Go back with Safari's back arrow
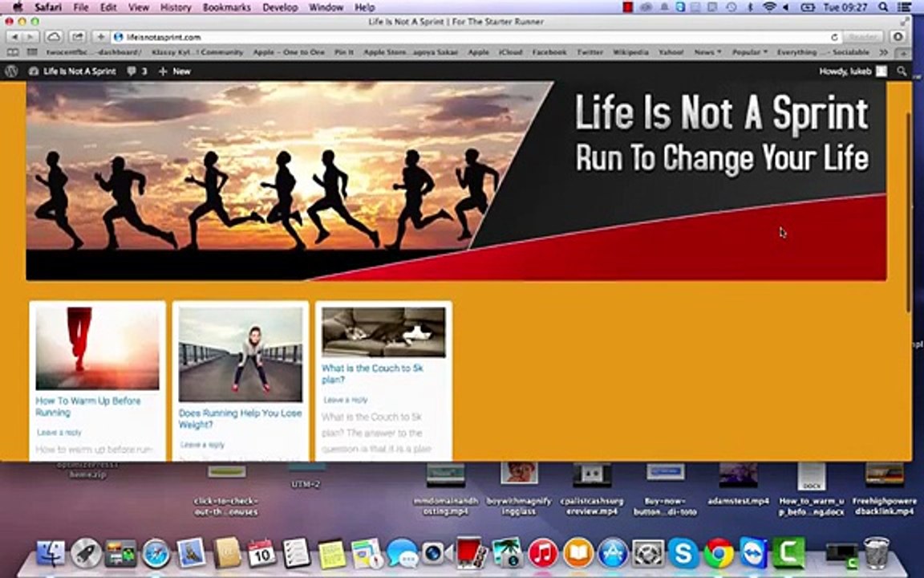The image size is (924, 578). point(14,37)
